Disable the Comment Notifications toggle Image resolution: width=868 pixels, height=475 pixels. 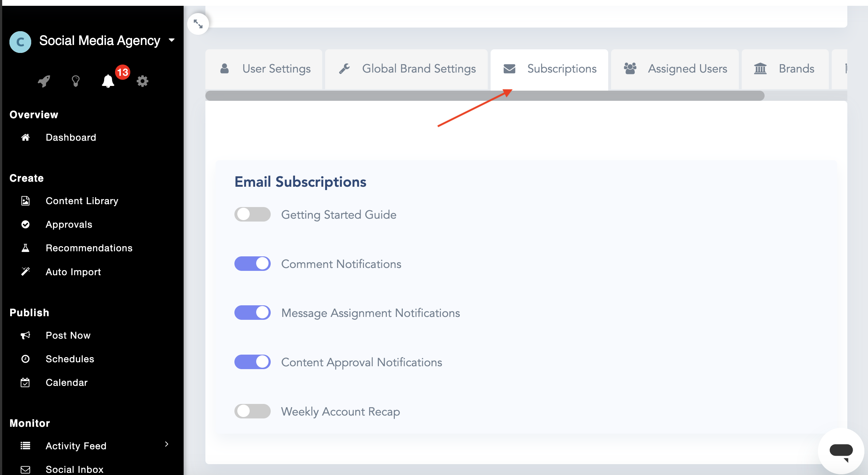[x=253, y=264]
